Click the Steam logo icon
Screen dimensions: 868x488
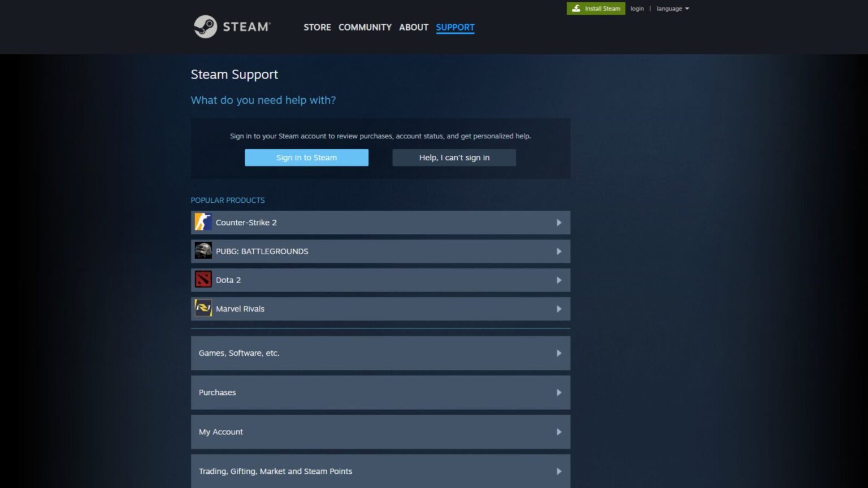(x=205, y=27)
